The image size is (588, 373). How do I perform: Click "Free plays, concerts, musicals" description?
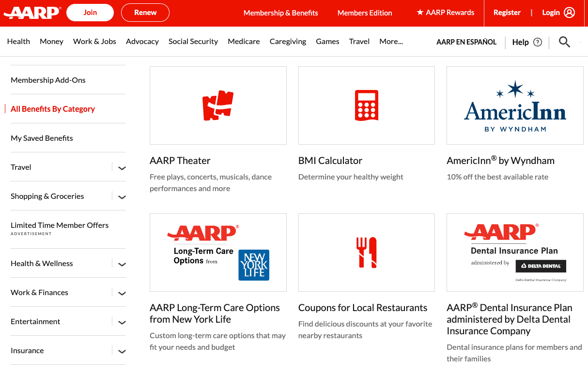pyautogui.click(x=211, y=183)
